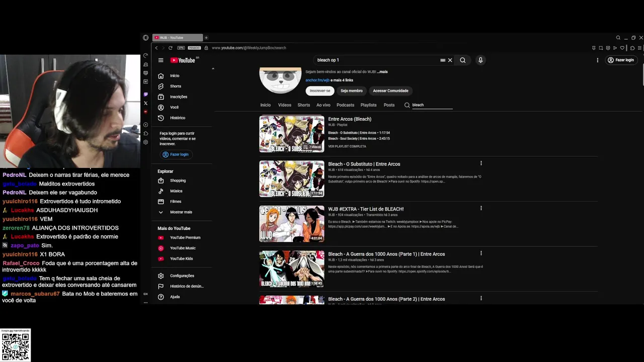644x362 pixels.
Task: Open Twitch from Opera sidebar
Action: [x=145, y=95]
